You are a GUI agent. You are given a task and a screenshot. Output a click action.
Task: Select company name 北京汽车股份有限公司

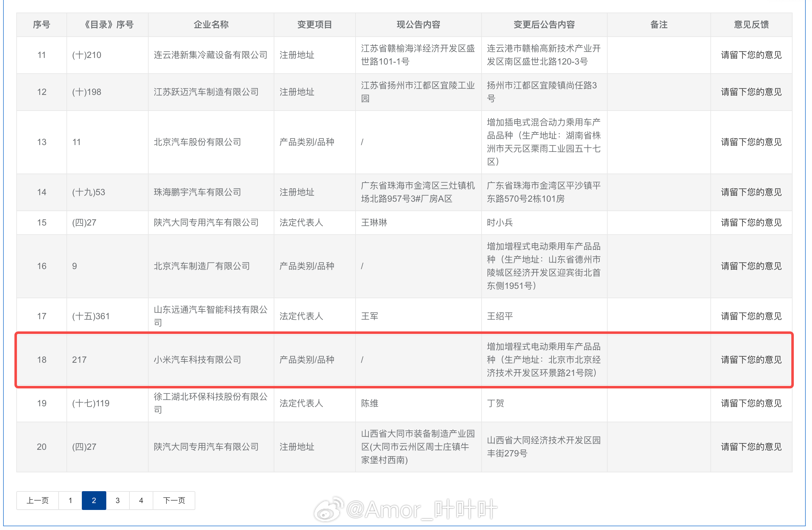click(x=197, y=142)
